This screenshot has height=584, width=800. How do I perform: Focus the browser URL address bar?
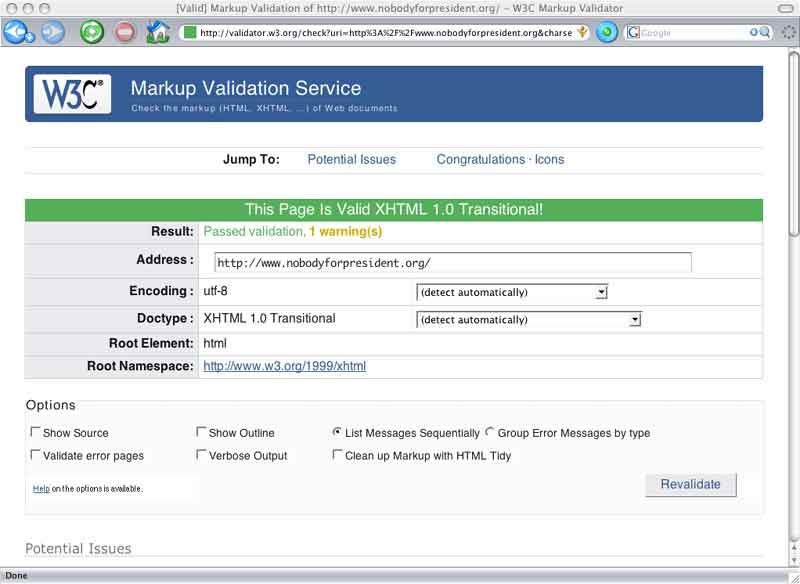tap(385, 33)
